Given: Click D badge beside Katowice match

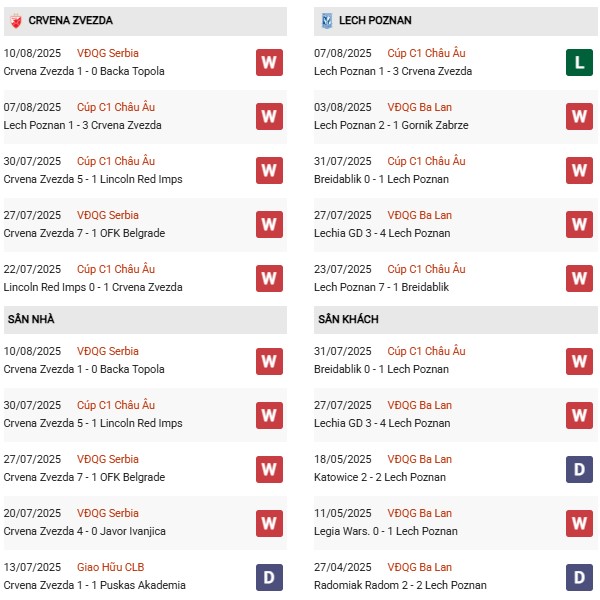Looking at the screenshot, I should pyautogui.click(x=578, y=468).
